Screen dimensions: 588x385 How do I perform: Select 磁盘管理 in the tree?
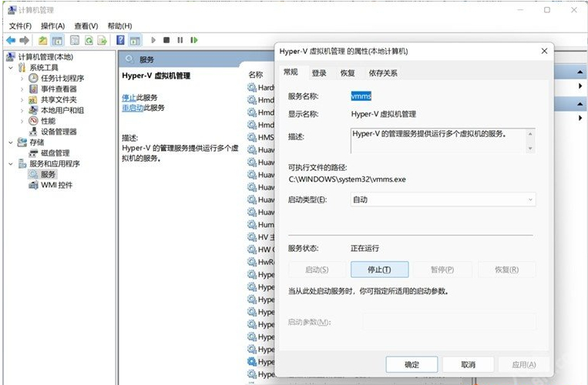55,152
